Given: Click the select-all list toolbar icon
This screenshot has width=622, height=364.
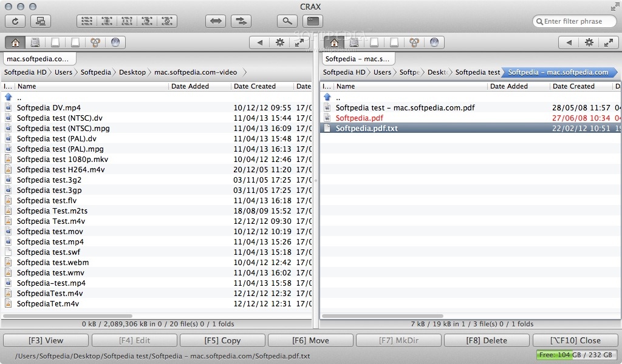Looking at the screenshot, I should point(87,21).
